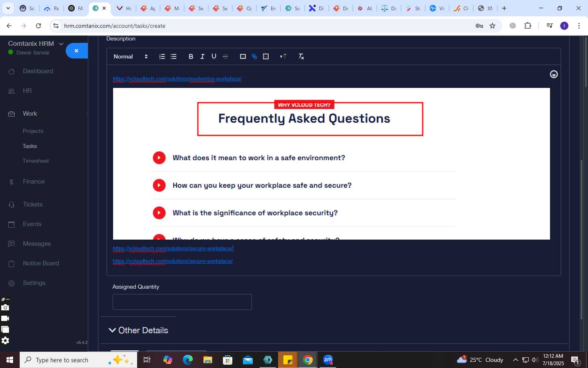
Task: Open the password key icon in address bar
Action: (479, 26)
